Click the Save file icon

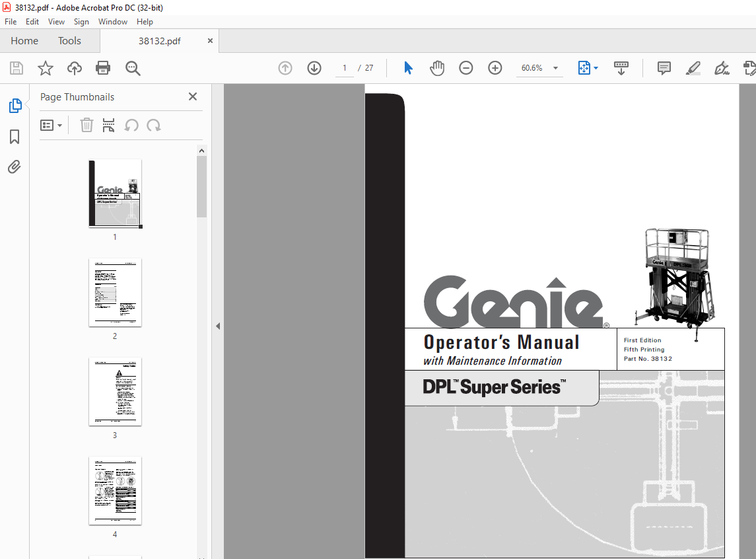(17, 68)
